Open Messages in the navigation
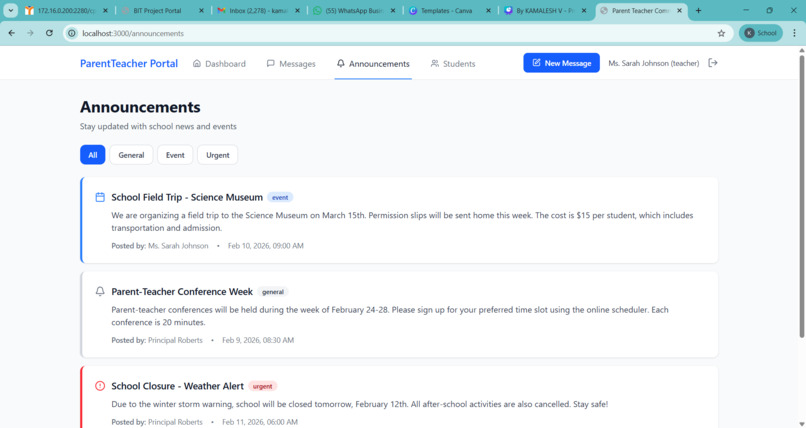The height and width of the screenshot is (428, 806). [291, 64]
